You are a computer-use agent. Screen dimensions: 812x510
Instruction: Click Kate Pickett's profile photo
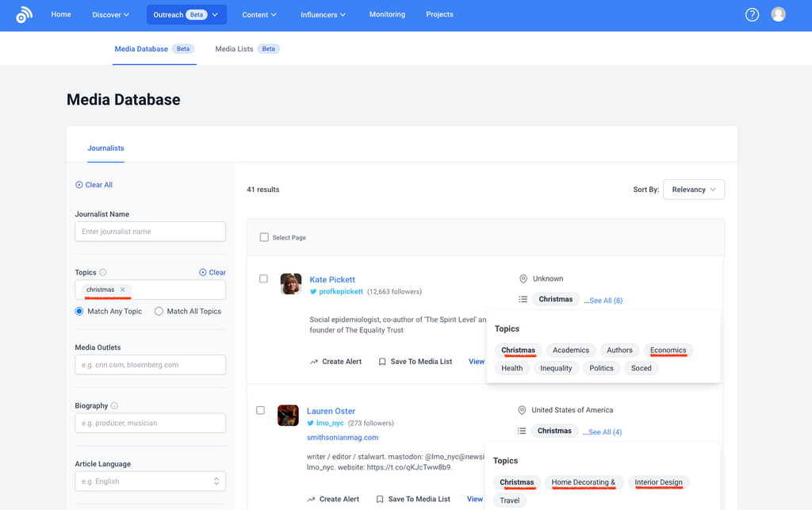click(x=291, y=284)
